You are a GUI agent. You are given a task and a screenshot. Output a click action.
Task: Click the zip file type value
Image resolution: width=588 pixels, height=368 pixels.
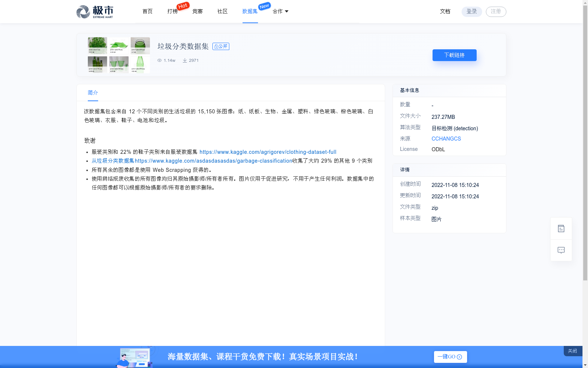435,208
